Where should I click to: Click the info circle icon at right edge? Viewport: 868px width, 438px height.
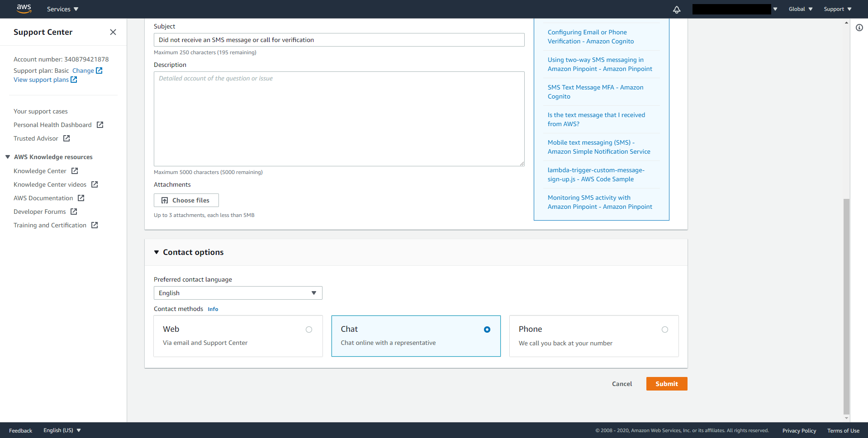(x=859, y=28)
